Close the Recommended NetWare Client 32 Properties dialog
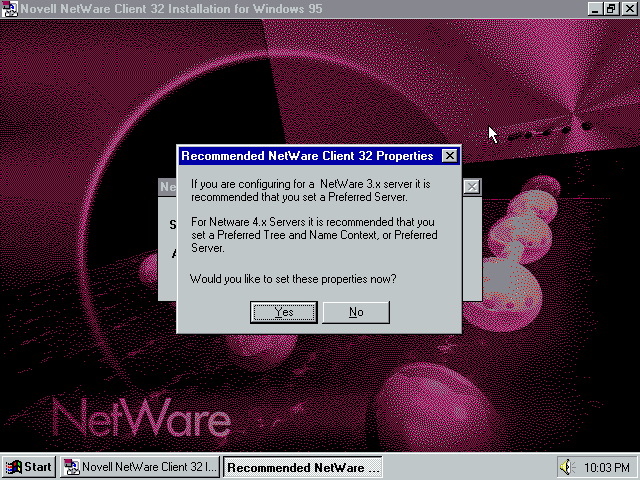The height and width of the screenshot is (480, 640). click(449, 156)
